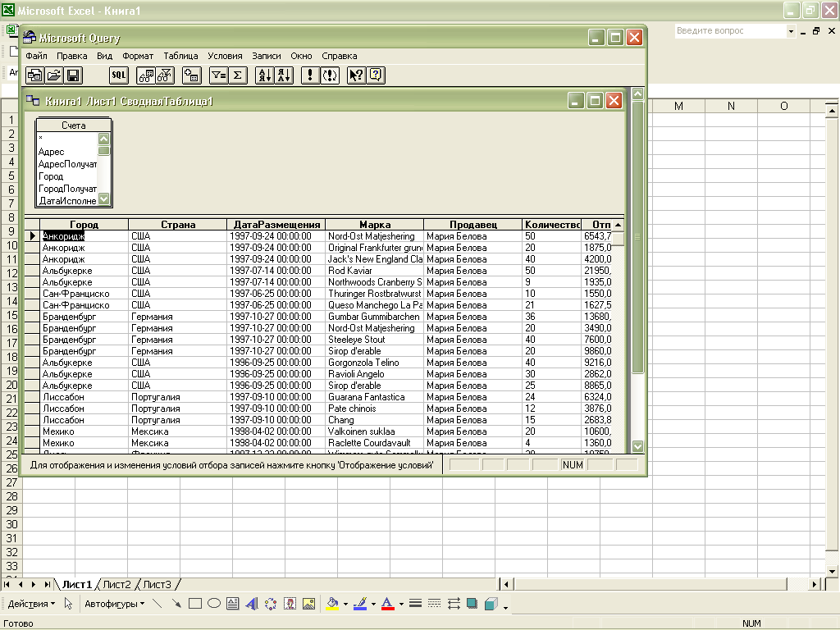
Task: Click Insert Picture from File icon
Action: pos(309,605)
